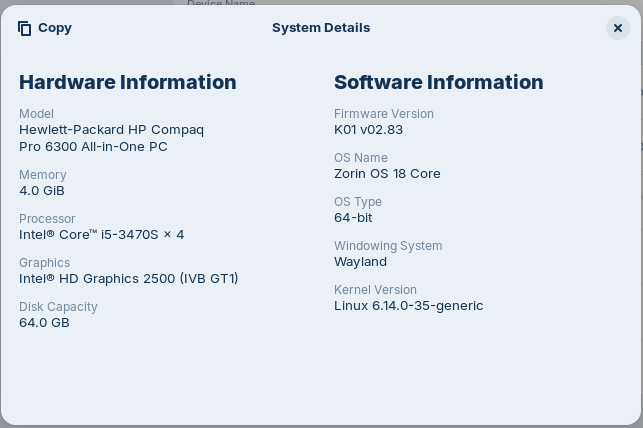The image size is (643, 428).
Task: Select the 64.0 GB disk value
Action: tap(44, 323)
